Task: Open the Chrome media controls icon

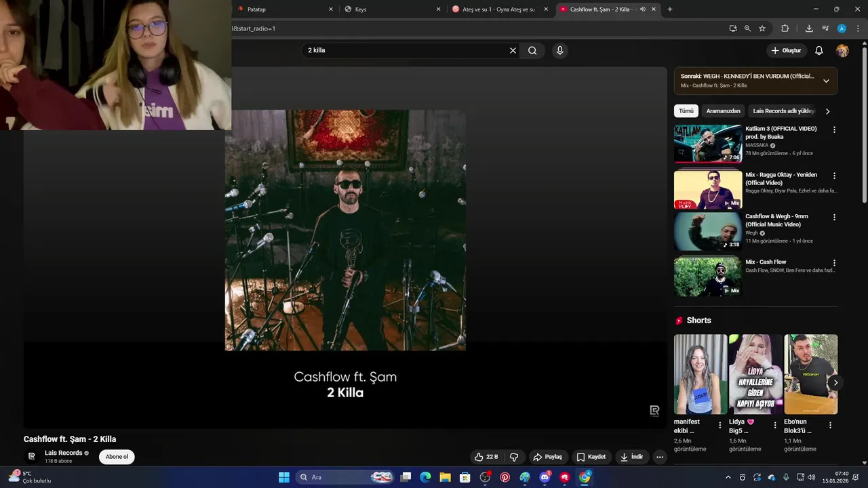Action: (825, 28)
